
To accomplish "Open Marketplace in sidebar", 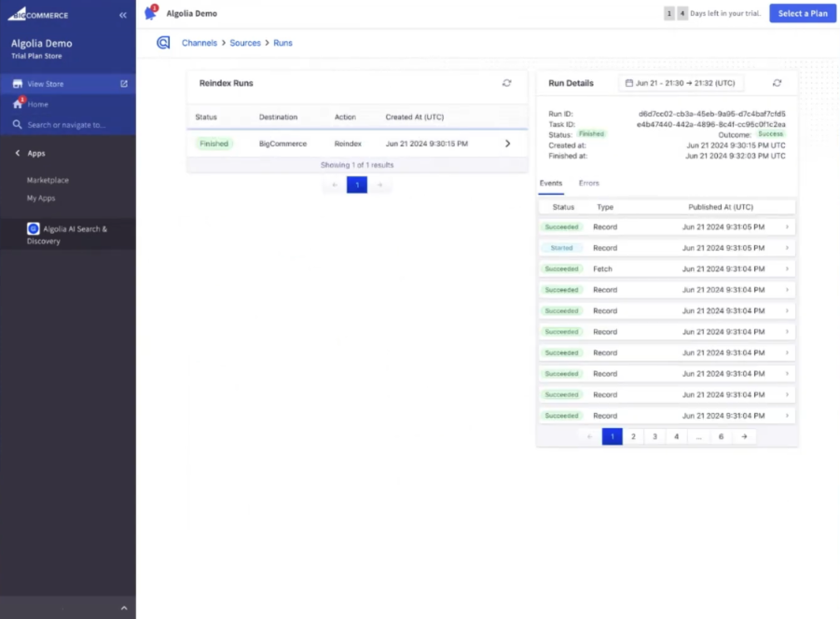I will pos(48,180).
